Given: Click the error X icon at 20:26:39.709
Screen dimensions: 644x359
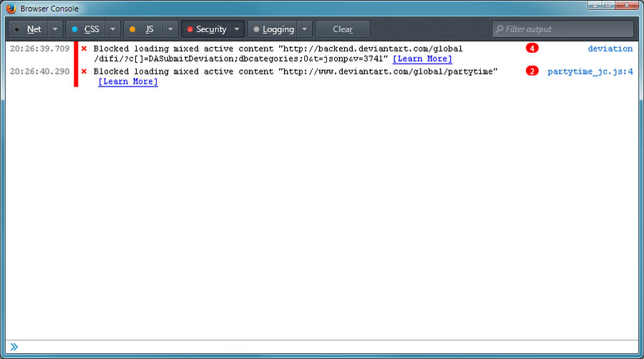Looking at the screenshot, I should pos(84,49).
